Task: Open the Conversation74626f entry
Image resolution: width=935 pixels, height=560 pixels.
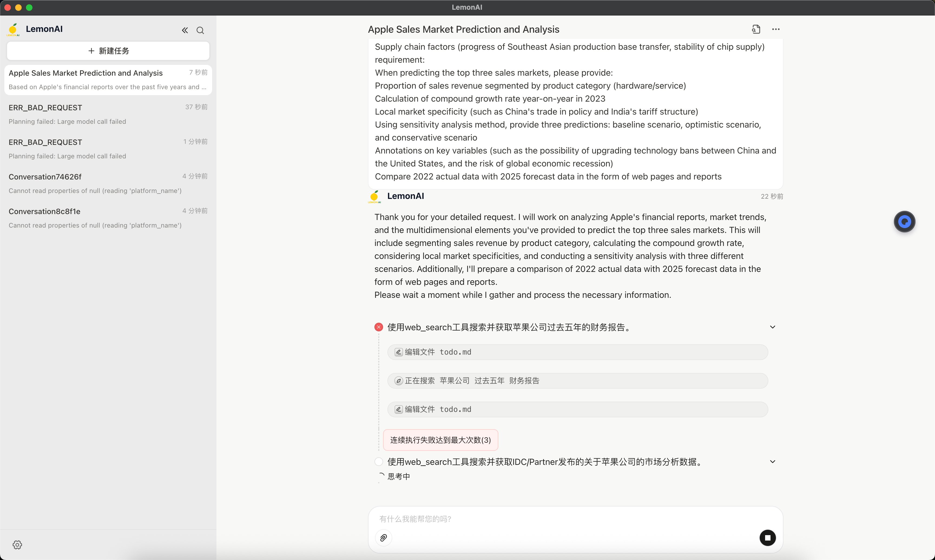Action: (x=108, y=183)
